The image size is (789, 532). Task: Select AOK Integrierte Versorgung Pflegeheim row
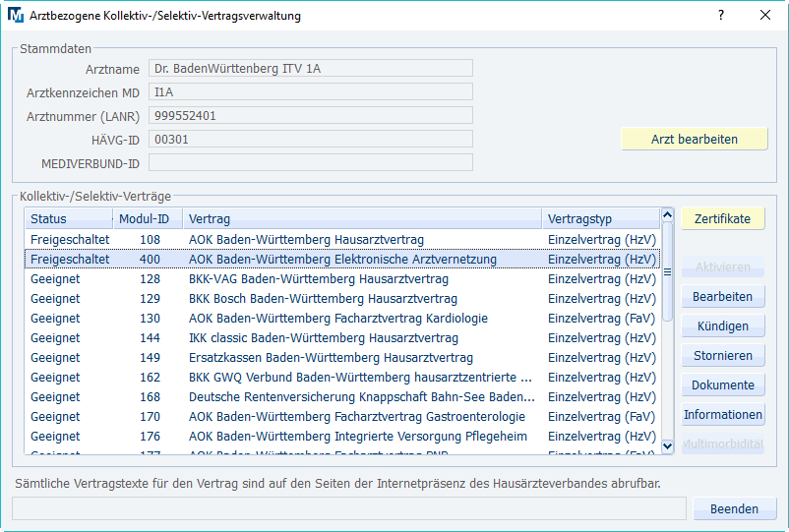(x=342, y=436)
